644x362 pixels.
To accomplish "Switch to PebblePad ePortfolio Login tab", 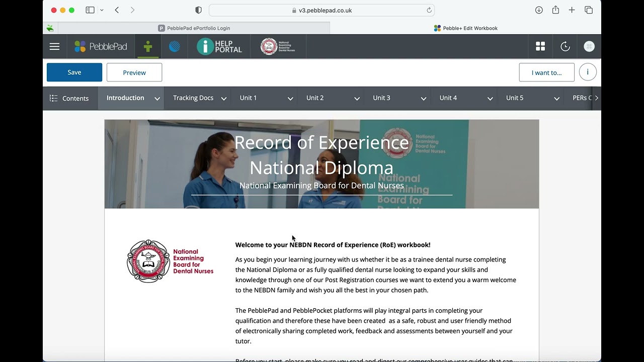I will tap(194, 28).
